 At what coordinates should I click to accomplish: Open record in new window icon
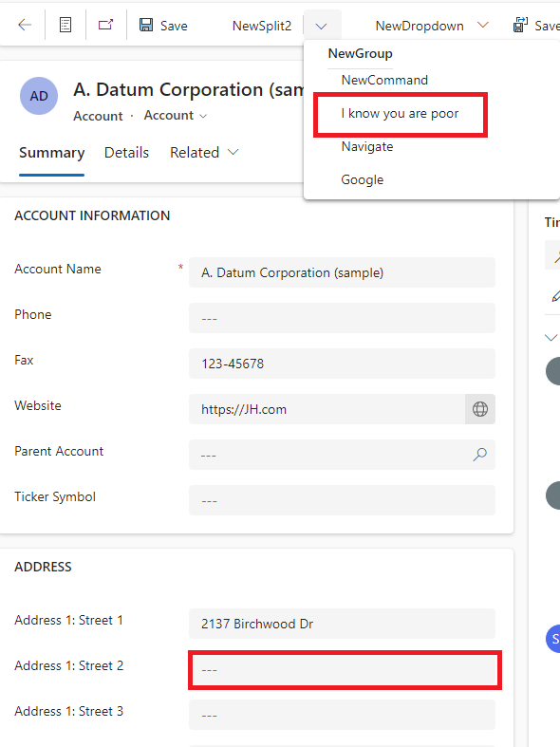point(105,25)
